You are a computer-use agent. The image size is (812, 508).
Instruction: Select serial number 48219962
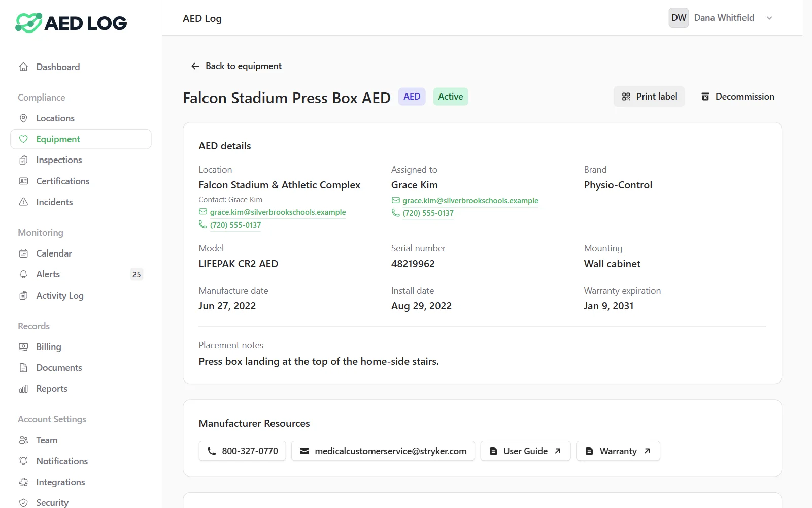(413, 264)
